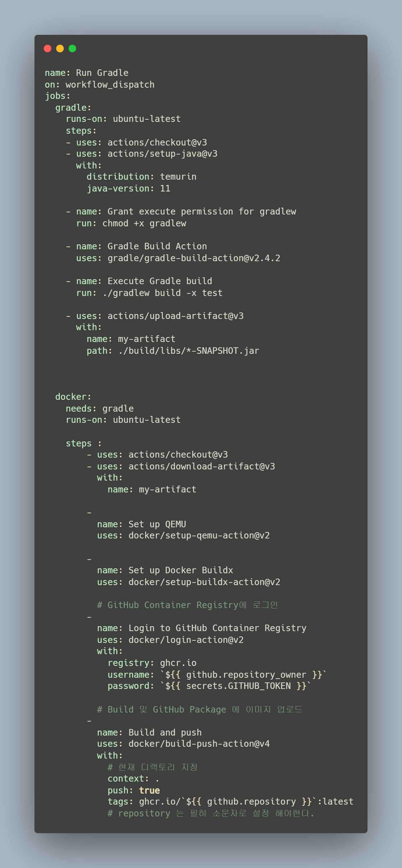Click the 'temurin' distribution value

178,177
